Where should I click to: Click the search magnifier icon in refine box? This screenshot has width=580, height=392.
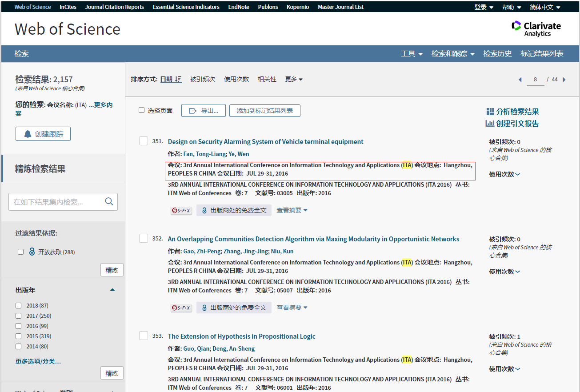(109, 202)
